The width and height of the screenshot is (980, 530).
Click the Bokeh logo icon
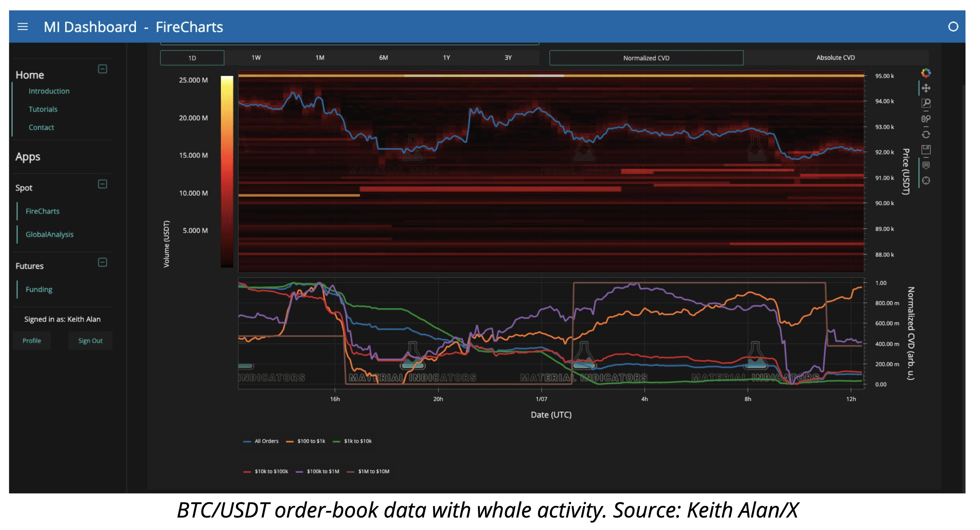[926, 73]
